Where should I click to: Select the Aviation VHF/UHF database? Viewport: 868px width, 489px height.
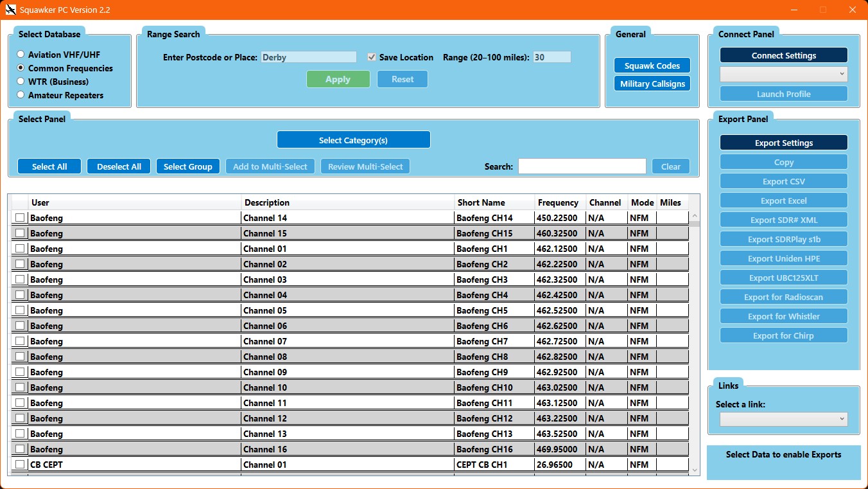[x=21, y=55]
